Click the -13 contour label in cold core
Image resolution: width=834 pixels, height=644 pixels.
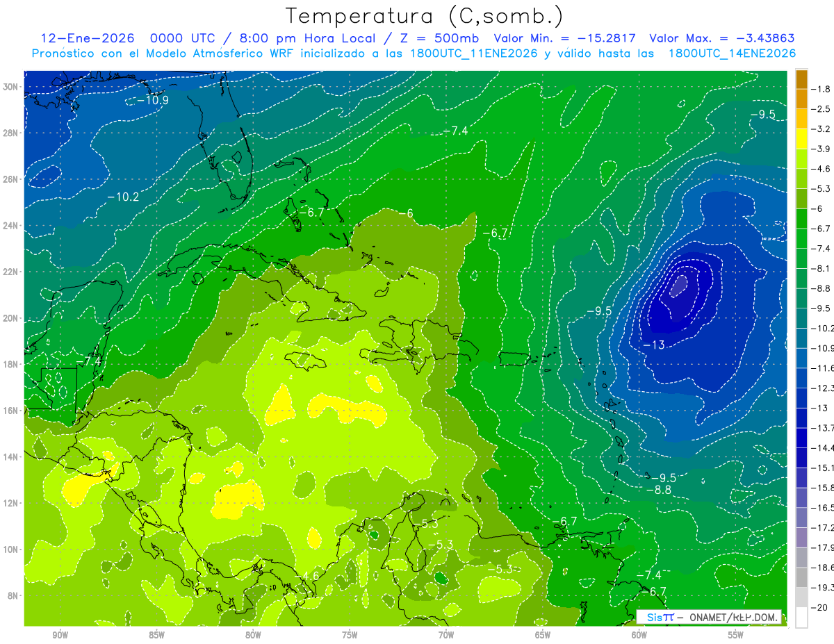[x=653, y=345]
